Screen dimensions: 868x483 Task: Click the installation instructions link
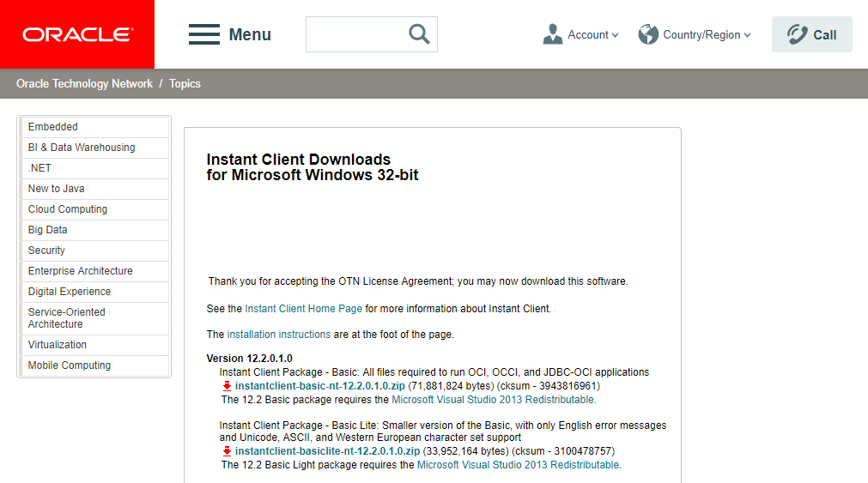[278, 335]
